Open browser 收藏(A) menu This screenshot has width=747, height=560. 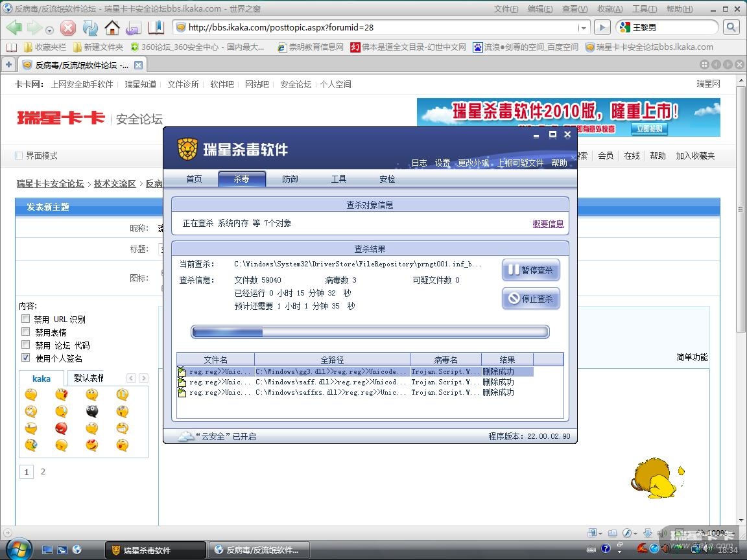[x=610, y=8]
